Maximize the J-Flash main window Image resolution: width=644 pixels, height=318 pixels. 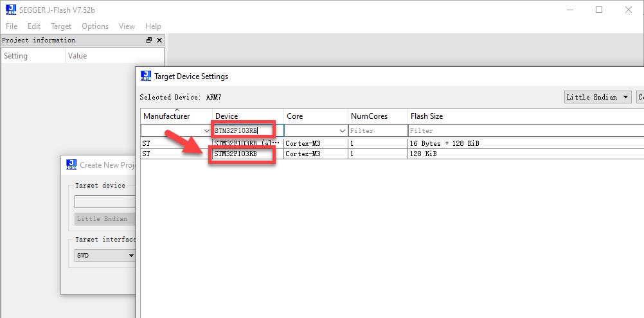(599, 10)
